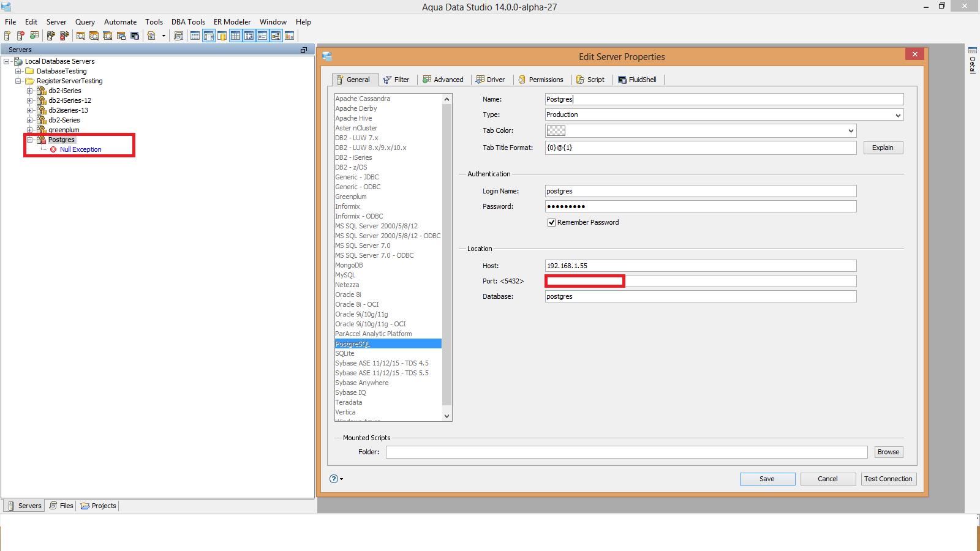Expand the greenplum server node
Screen dimensions: 980x551
pyautogui.click(x=30, y=130)
